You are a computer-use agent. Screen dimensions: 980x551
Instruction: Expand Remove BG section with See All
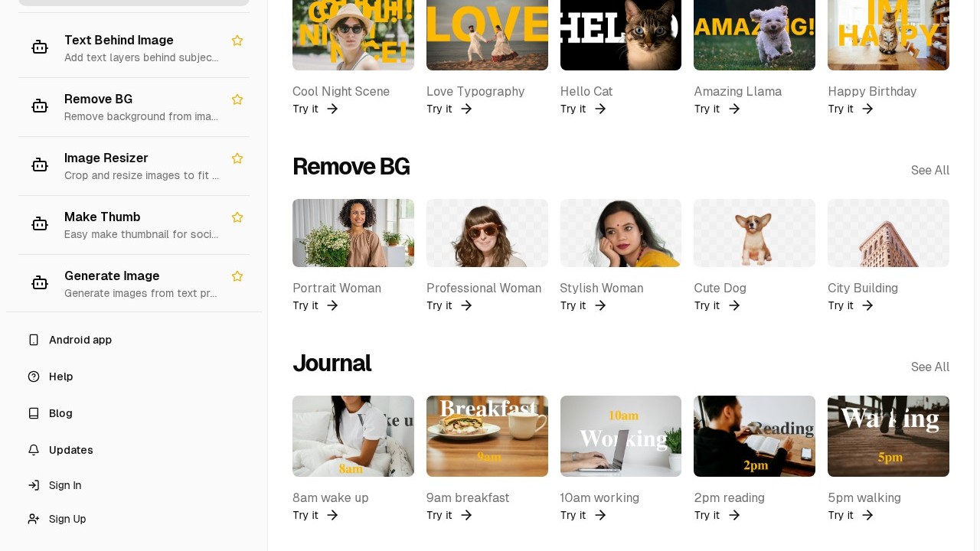pyautogui.click(x=929, y=170)
